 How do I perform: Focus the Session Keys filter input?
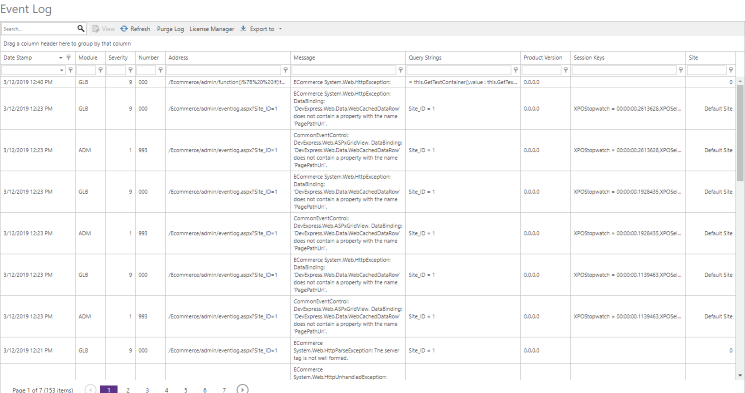pyautogui.click(x=624, y=70)
